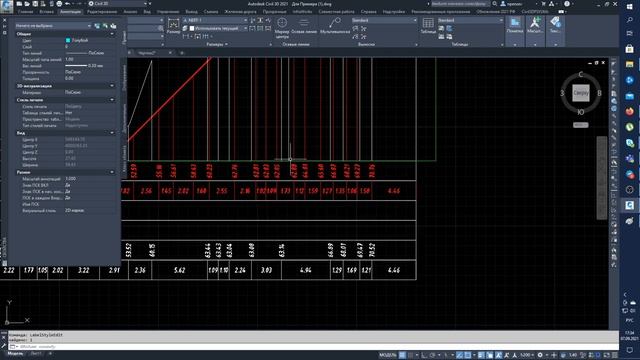Open the Справка ribbon tab
640x360 pixels.
coord(369,12)
